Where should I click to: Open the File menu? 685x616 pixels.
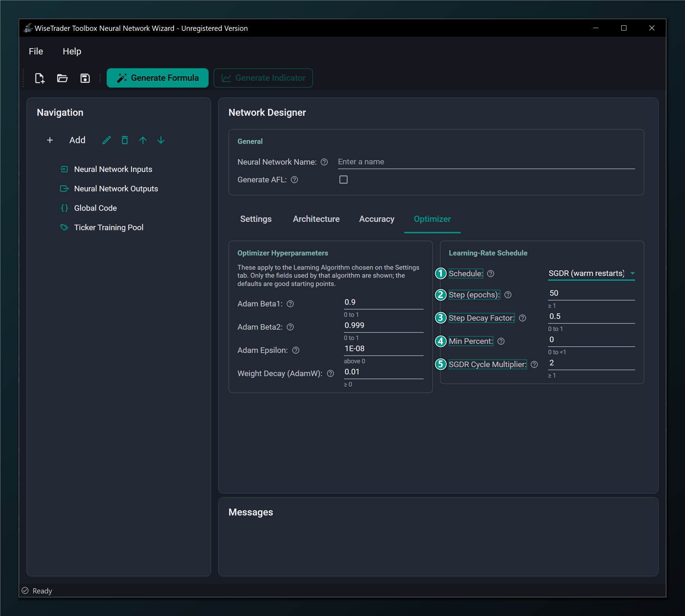36,51
